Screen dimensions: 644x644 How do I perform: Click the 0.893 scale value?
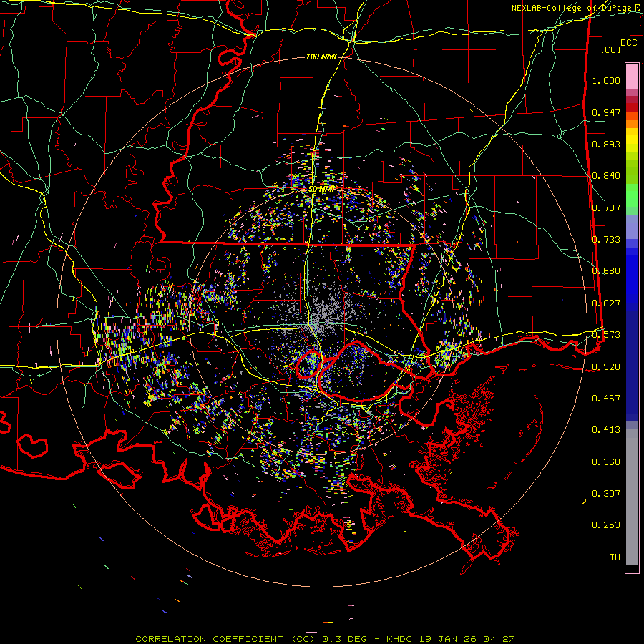[x=606, y=144]
